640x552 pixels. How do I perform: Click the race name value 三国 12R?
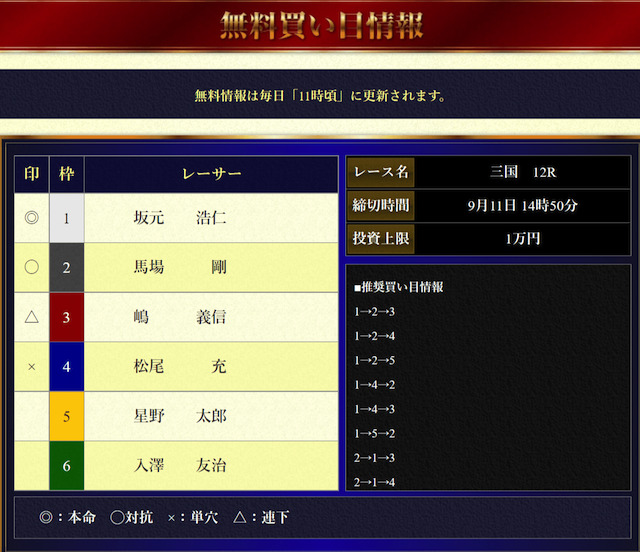click(523, 172)
